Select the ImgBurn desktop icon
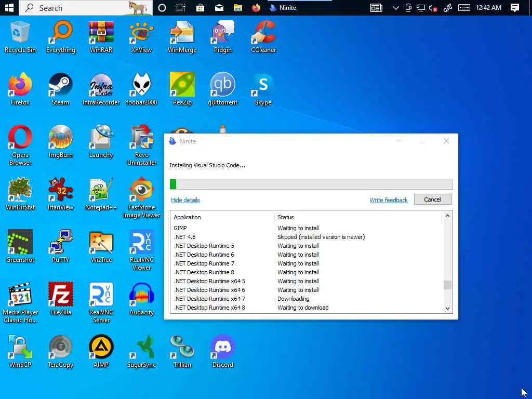Screen dimensions: 532x399 pyautogui.click(x=60, y=142)
